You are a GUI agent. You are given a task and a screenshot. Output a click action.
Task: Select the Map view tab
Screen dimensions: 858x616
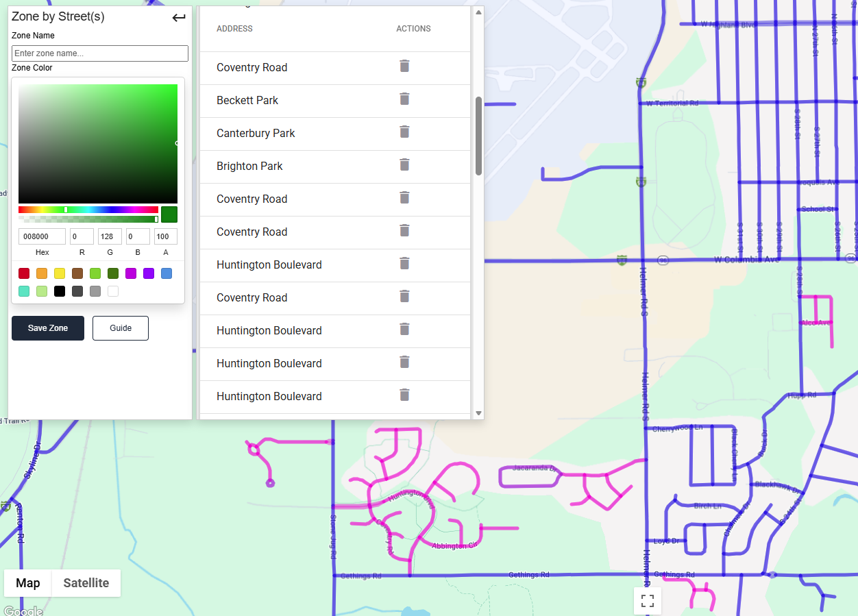[x=28, y=583]
